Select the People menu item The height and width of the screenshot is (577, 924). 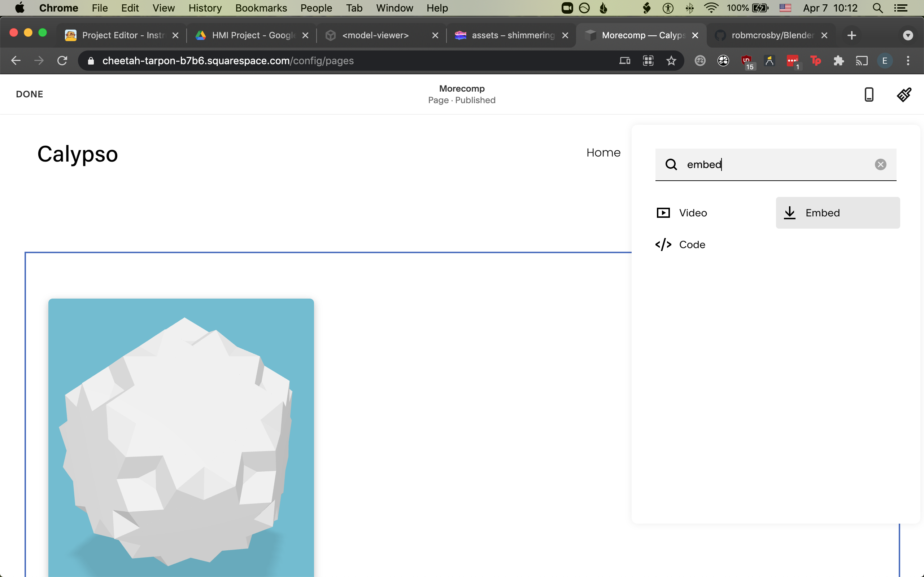[315, 8]
